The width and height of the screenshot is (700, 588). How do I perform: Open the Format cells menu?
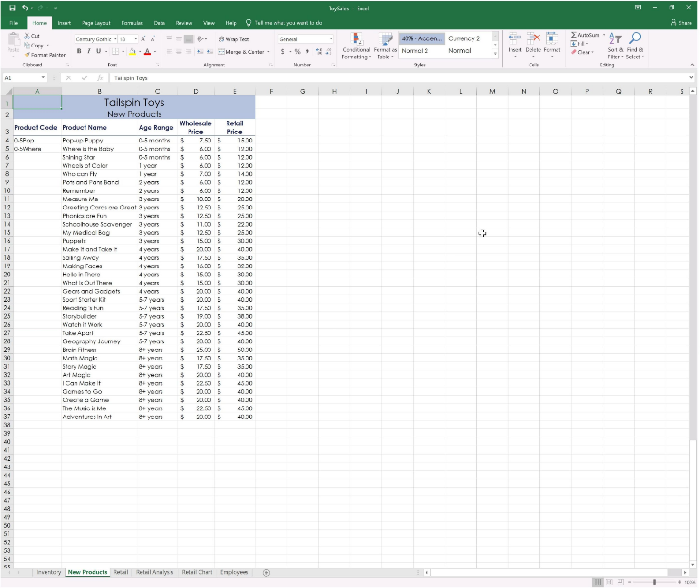(x=552, y=45)
